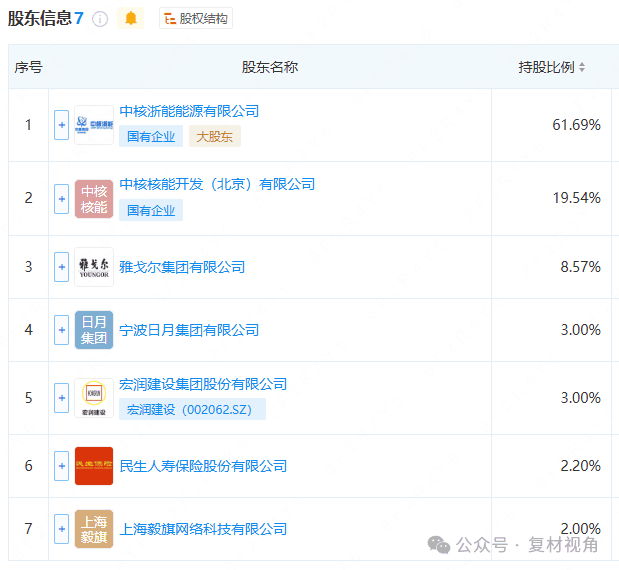Expand row 2 for 中核核能开发（北京）有限公司
Image resolution: width=619 pixels, height=570 pixels.
tap(61, 198)
